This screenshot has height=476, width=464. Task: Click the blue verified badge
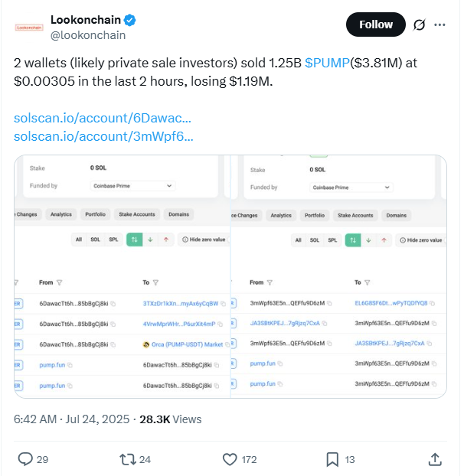point(130,20)
